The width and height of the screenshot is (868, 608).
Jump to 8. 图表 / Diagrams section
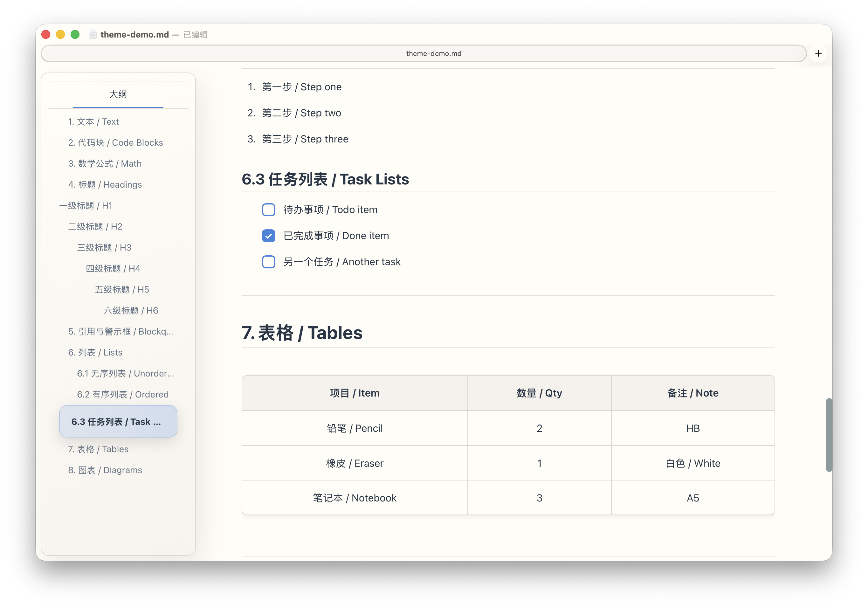coord(105,470)
